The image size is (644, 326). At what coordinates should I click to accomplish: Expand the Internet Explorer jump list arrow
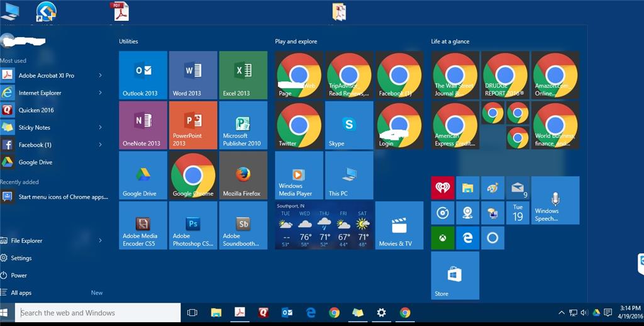(100, 93)
